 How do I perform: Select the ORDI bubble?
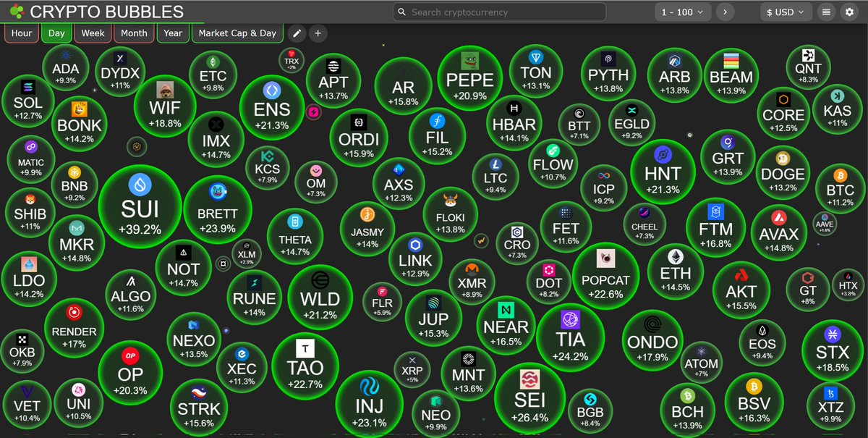coord(359,138)
